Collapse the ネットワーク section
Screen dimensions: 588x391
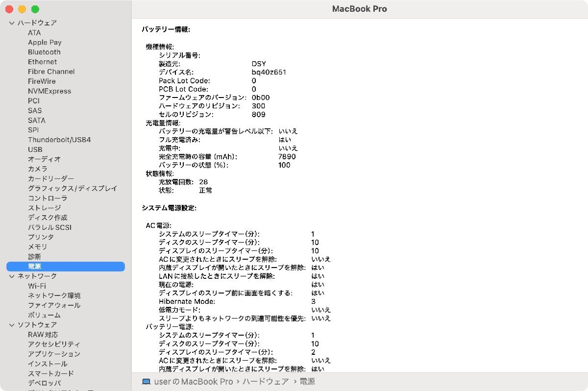(11, 276)
